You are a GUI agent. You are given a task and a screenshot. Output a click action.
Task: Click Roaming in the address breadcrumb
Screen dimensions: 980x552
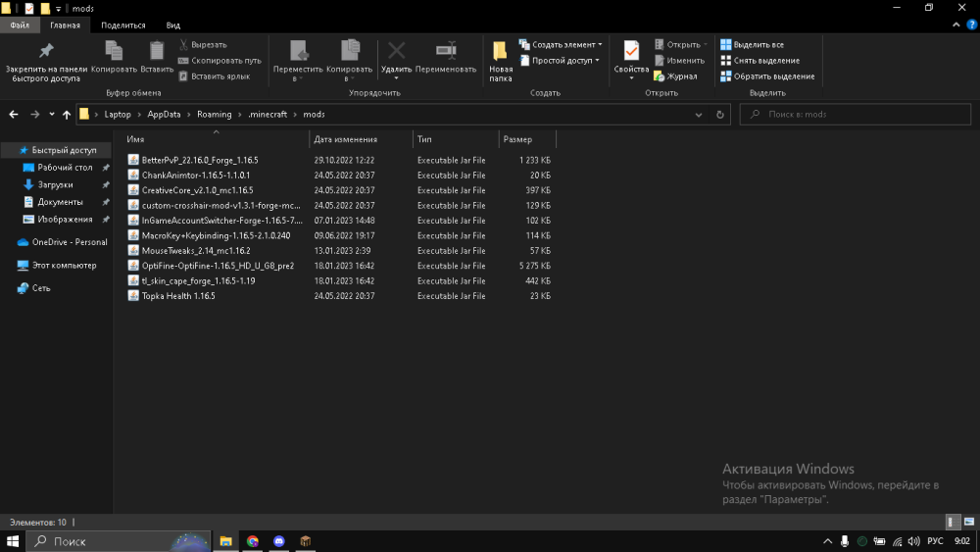coord(215,115)
